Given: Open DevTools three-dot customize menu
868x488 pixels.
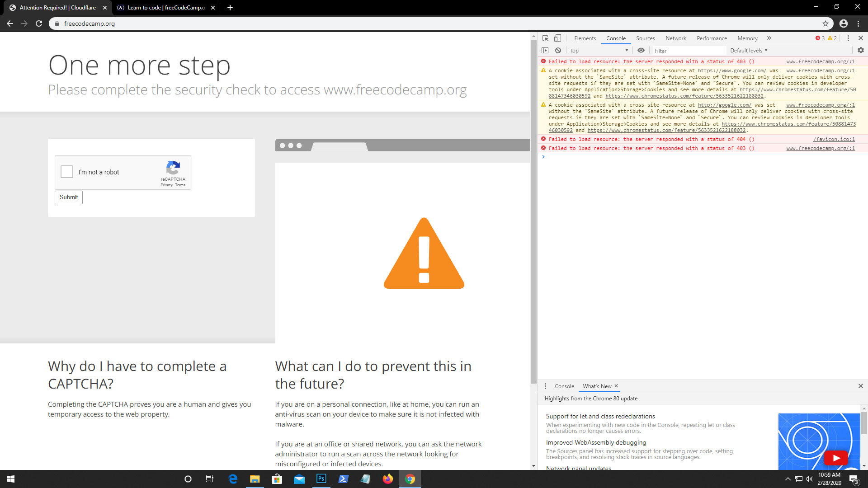Looking at the screenshot, I should click(848, 38).
